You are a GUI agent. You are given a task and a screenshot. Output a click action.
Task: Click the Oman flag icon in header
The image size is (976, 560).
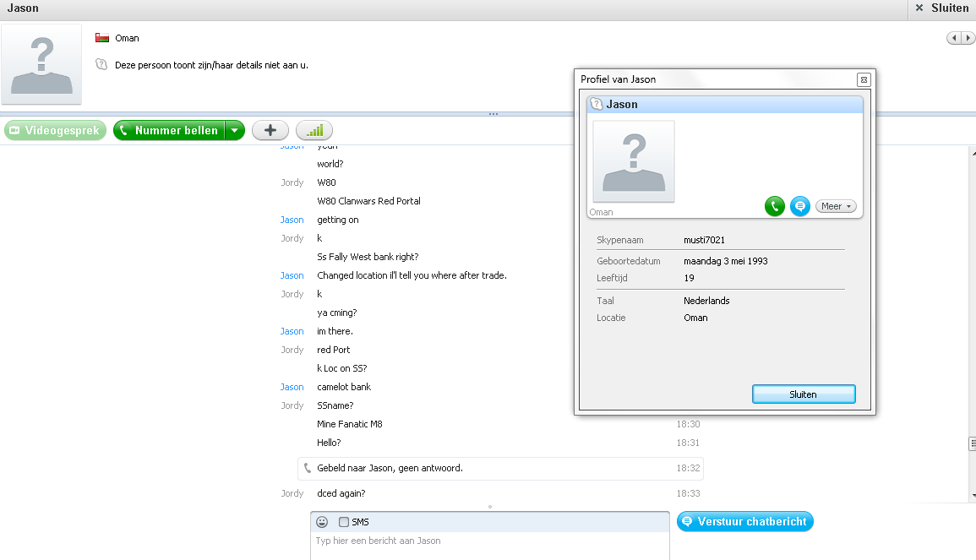pyautogui.click(x=102, y=38)
